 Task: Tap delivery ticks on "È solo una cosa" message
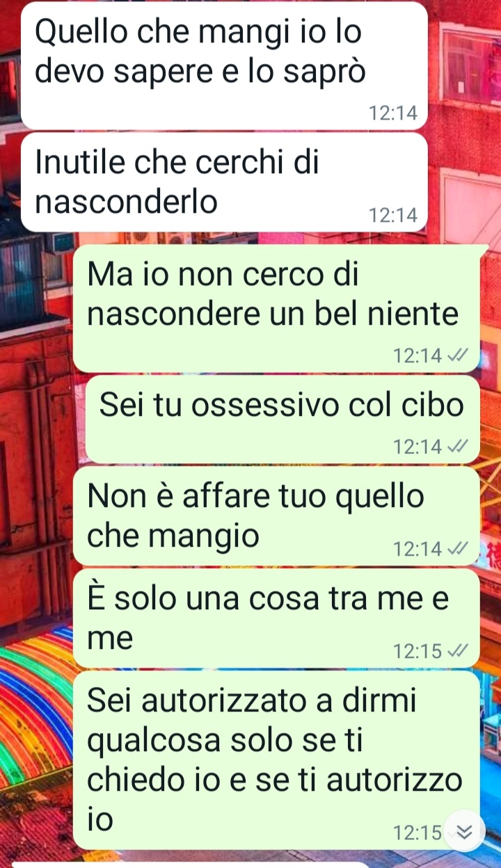(x=457, y=651)
